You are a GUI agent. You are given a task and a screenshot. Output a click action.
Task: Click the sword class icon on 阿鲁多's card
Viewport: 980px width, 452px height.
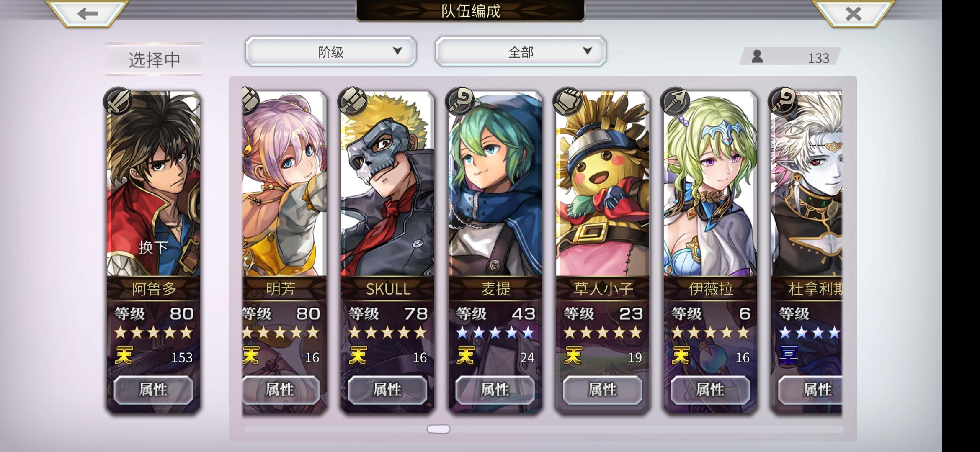point(119,101)
